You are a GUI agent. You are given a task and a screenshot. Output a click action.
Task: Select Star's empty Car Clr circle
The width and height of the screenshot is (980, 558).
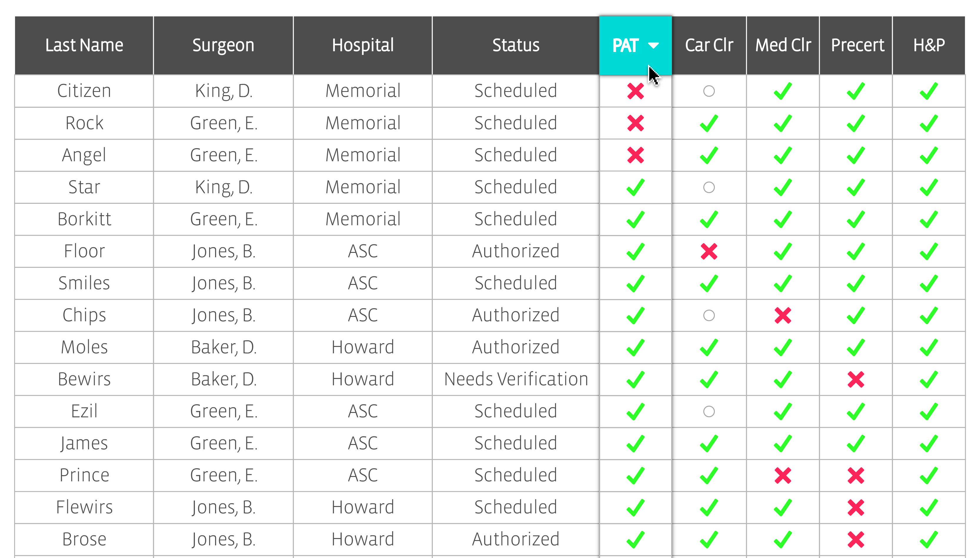click(709, 187)
